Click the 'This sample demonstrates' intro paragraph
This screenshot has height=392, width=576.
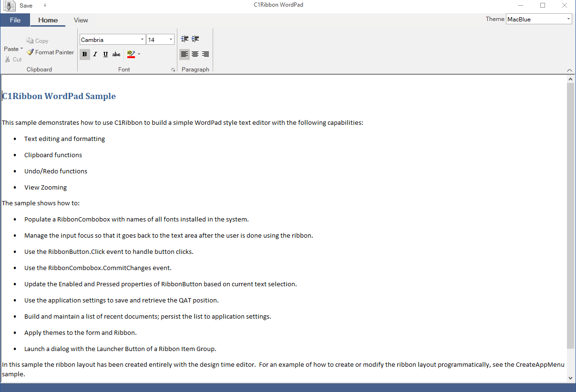click(183, 122)
